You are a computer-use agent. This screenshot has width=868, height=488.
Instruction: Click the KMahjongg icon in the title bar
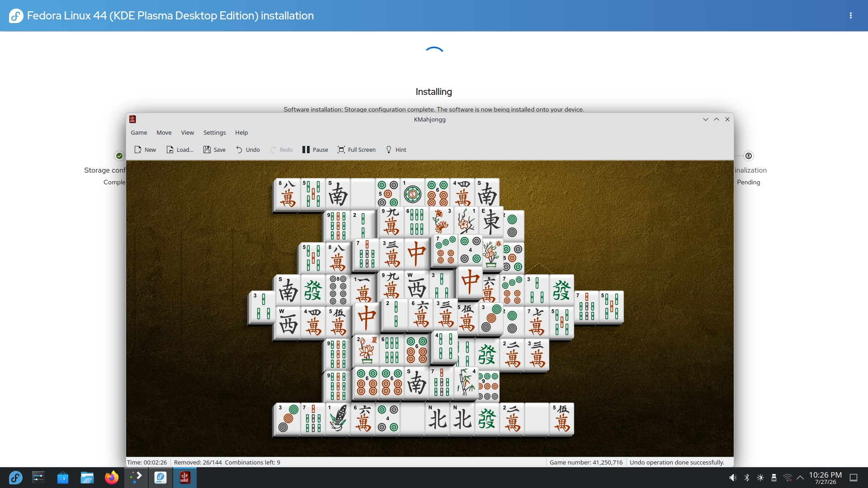(x=132, y=119)
